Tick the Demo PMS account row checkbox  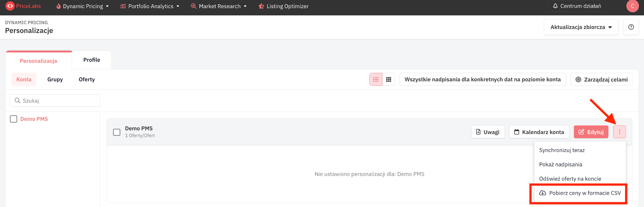click(x=117, y=132)
